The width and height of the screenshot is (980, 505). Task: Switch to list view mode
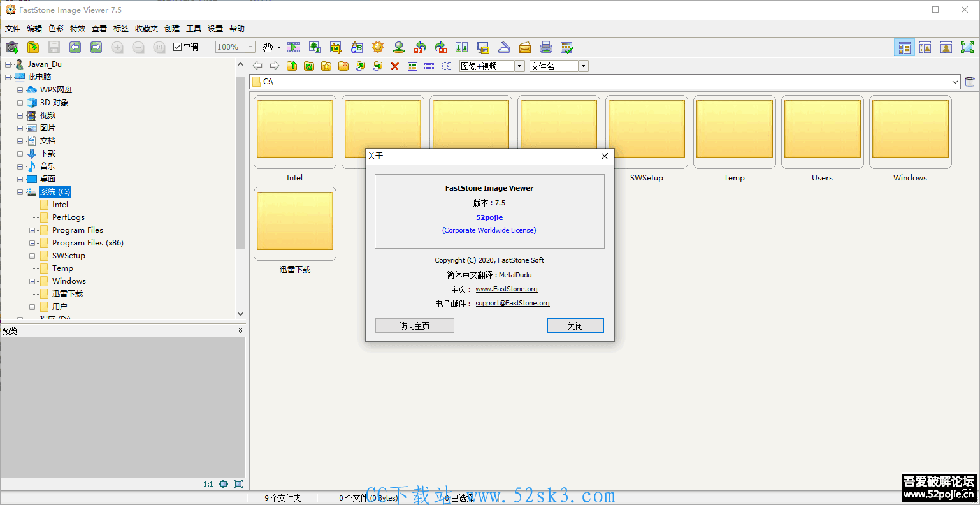click(447, 66)
